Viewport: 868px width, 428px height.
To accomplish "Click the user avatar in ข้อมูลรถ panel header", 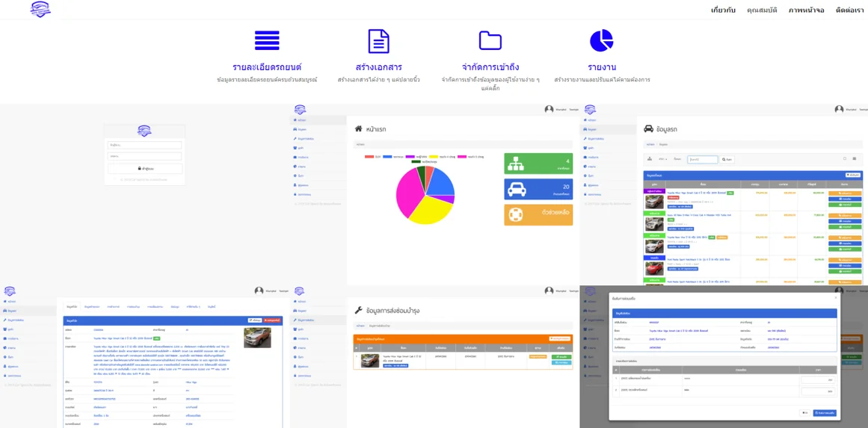I will 839,110.
